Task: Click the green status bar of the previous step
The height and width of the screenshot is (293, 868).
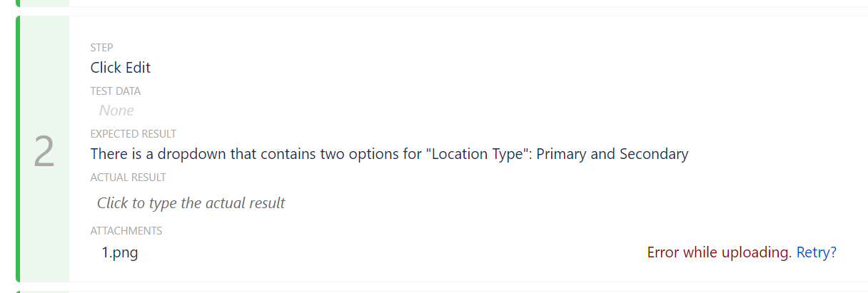Action: pos(19,3)
